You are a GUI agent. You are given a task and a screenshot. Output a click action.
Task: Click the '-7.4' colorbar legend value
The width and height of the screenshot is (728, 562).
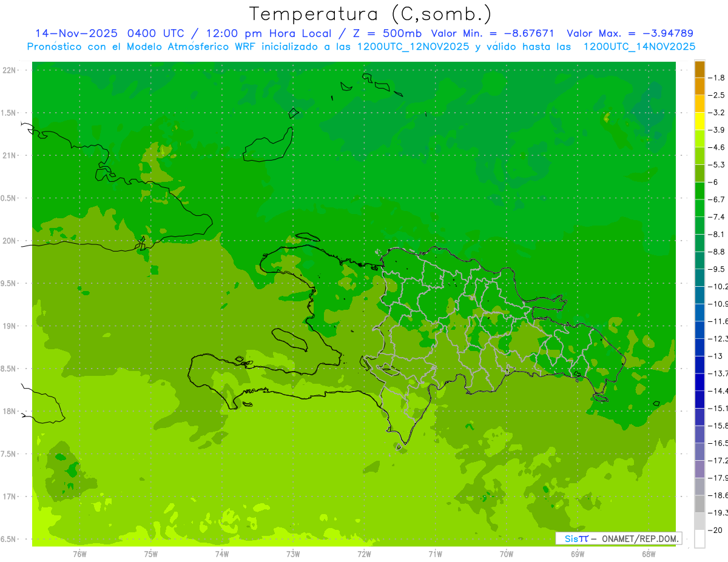click(717, 217)
